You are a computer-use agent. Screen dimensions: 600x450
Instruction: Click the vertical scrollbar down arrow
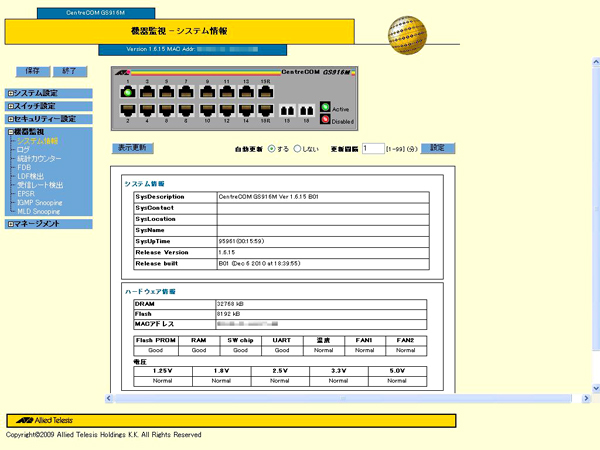(x=596, y=388)
